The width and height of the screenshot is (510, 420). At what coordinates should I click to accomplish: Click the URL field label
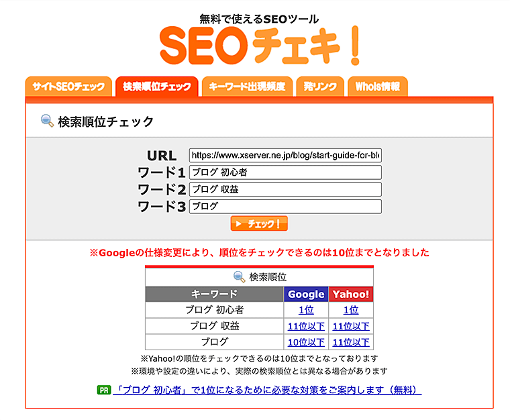pyautogui.click(x=162, y=156)
